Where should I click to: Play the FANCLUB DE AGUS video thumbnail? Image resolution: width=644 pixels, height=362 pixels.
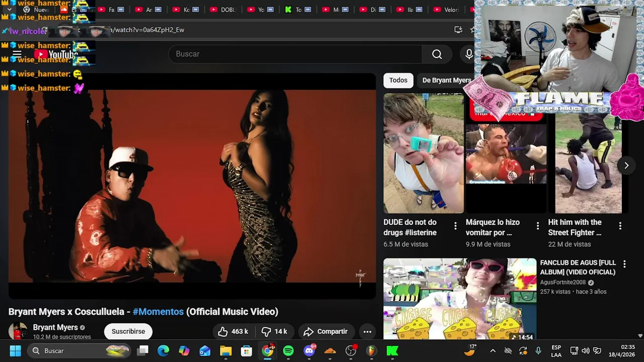click(x=460, y=299)
